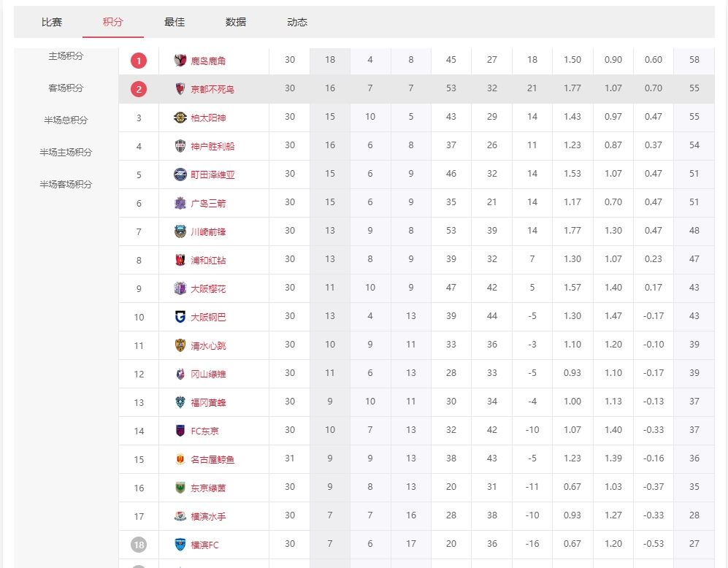Open the 广岛三箭 team name link
This screenshot has height=568, width=728.
click(208, 203)
